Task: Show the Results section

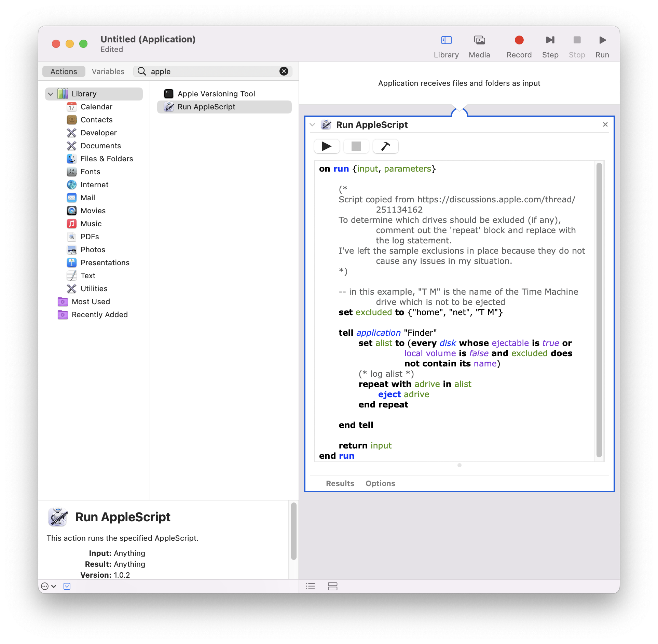Action: 340,483
